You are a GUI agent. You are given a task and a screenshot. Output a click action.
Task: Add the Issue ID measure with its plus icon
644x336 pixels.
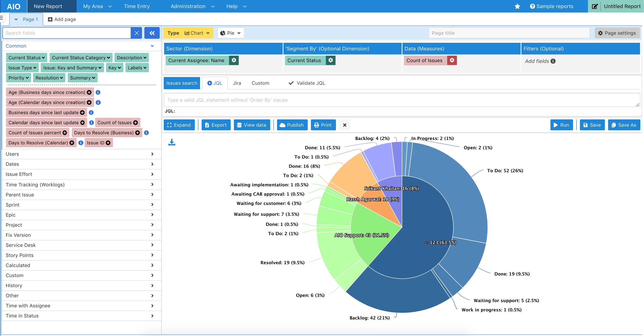(x=108, y=143)
